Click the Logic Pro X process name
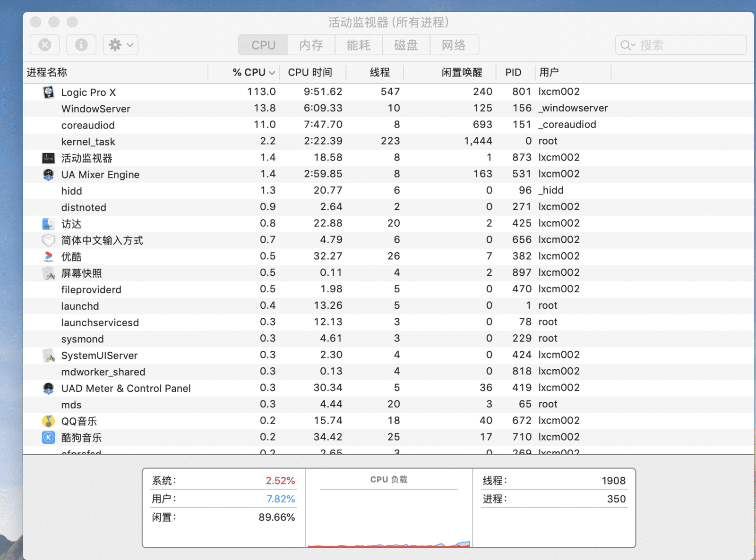The image size is (756, 560). point(88,93)
